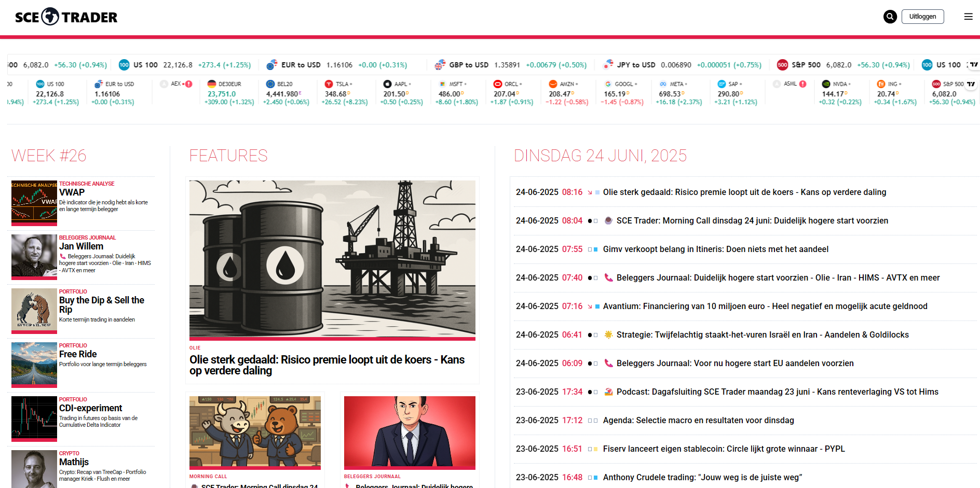
Task: Click the GBP to USD flag icon
Action: (x=440, y=65)
